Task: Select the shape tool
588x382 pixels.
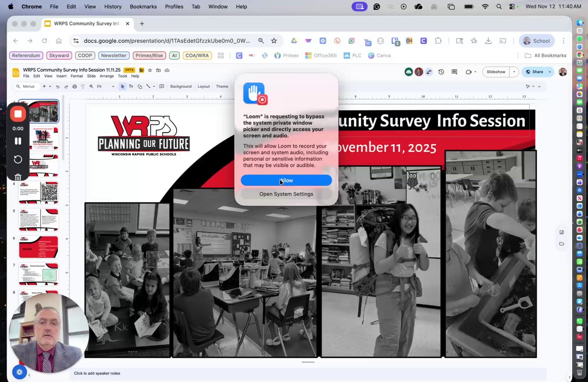Action: pos(140,86)
